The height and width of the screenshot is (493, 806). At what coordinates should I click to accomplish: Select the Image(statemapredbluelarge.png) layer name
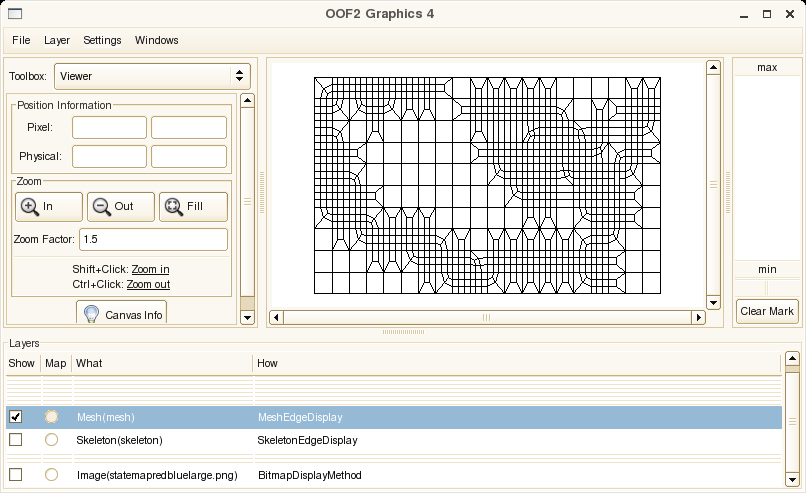[x=157, y=475]
